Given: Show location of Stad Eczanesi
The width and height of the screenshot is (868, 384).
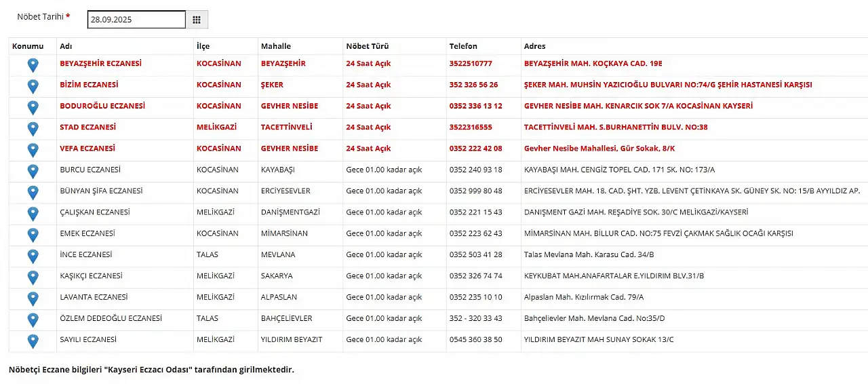Looking at the screenshot, I should coord(33,128).
